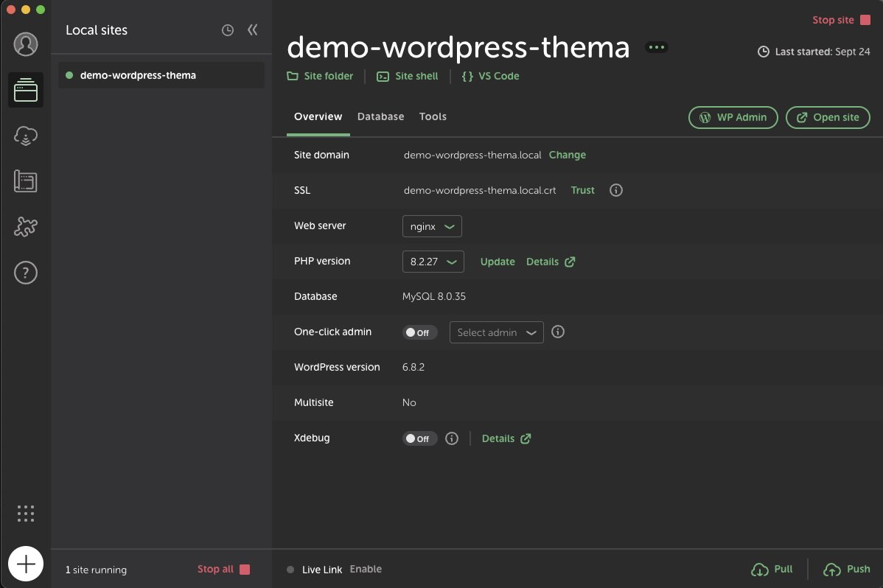Click Trust link for SSL certificate
Viewport: 883px width, 588px height.
point(582,190)
